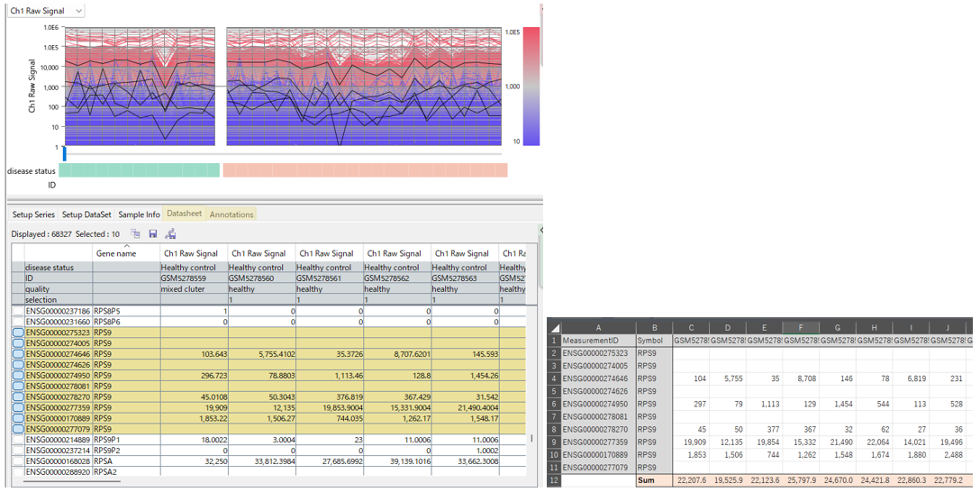The width and height of the screenshot is (980, 492).
Task: Click the ENSG00000278270 cell in Excel
Action: (x=598, y=430)
